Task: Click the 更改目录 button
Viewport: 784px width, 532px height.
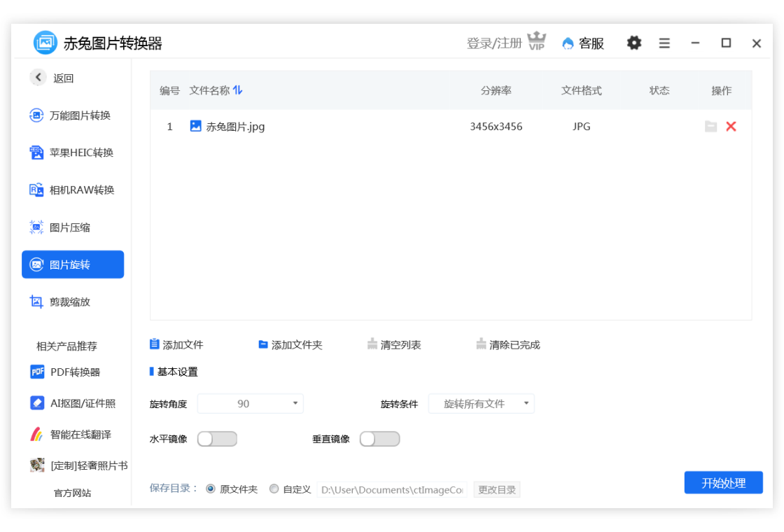Action: (497, 490)
